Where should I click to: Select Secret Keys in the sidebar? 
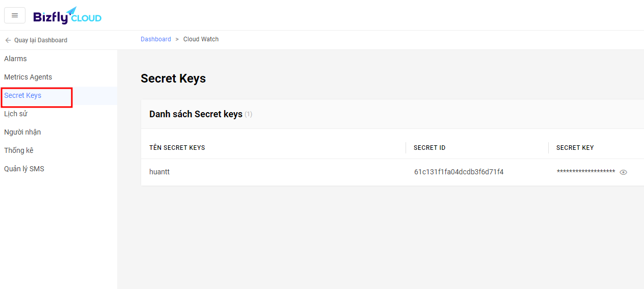pyautogui.click(x=22, y=95)
